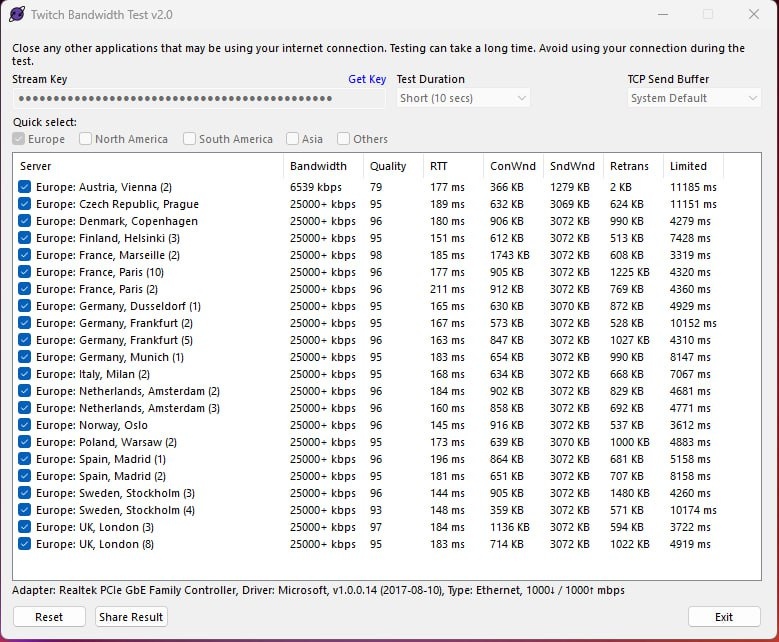779x642 pixels.
Task: Click the Exit button
Action: (724, 617)
